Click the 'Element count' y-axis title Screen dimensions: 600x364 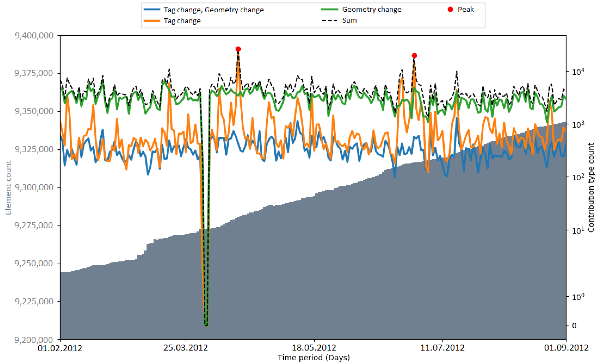(x=8, y=188)
